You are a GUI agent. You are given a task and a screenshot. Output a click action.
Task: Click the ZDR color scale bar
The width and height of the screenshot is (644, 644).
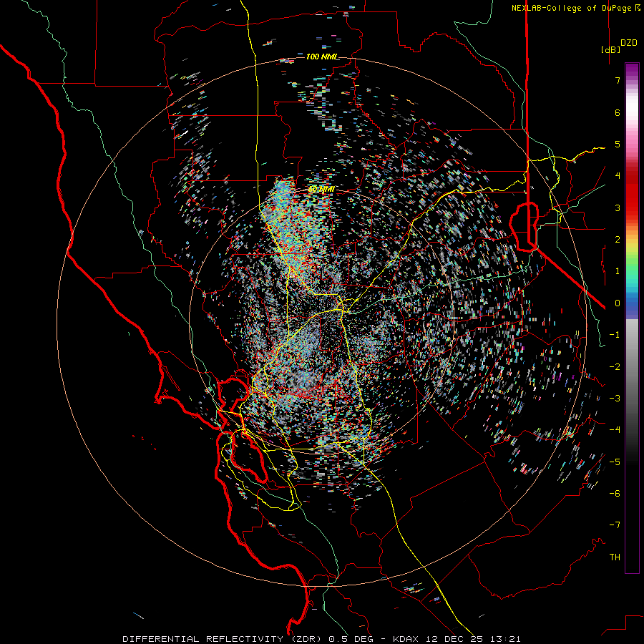(x=632, y=318)
